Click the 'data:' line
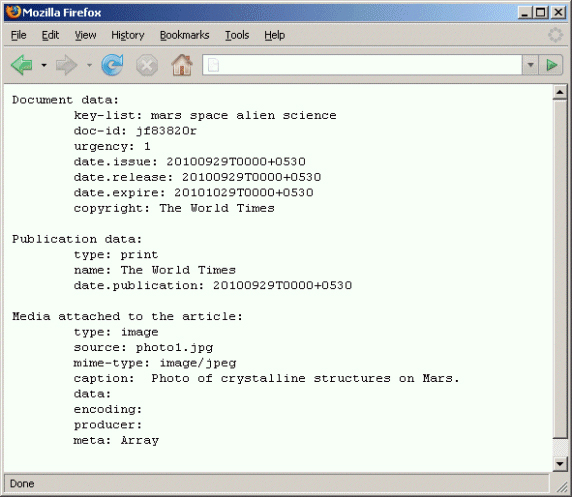 pyautogui.click(x=92, y=394)
